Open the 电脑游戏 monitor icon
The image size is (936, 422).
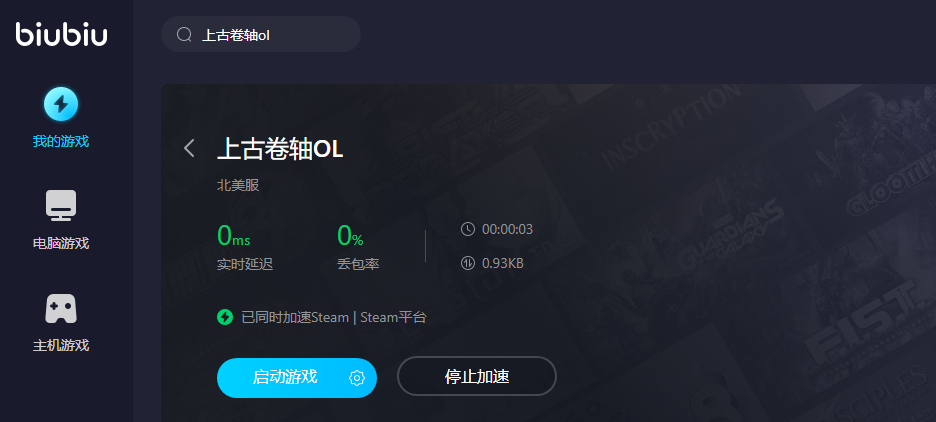[x=61, y=205]
